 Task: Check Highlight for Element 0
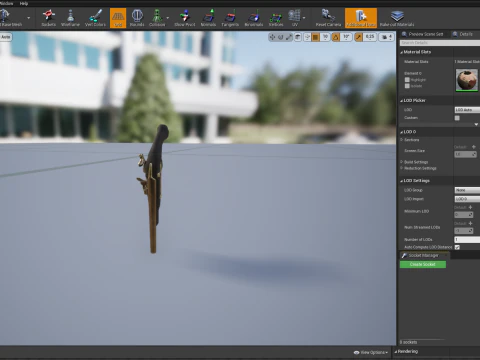407,80
